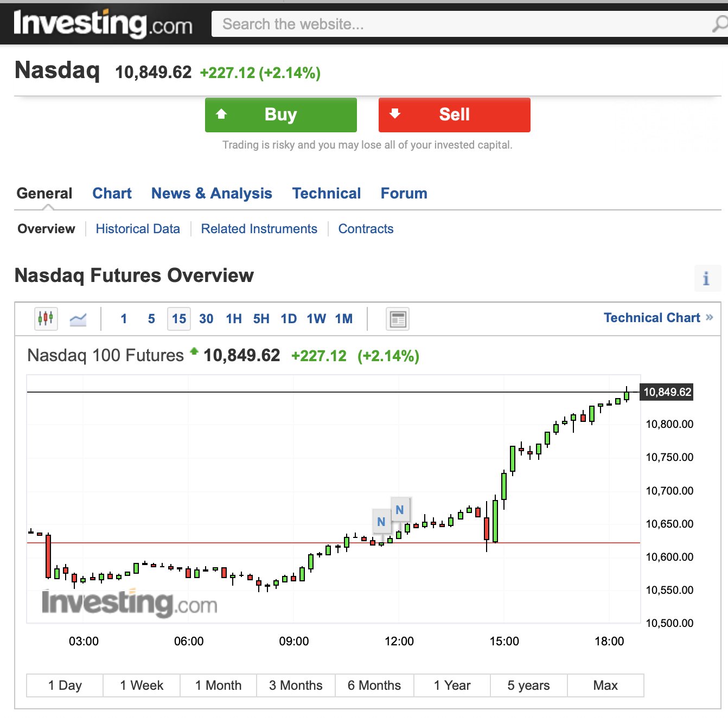
Task: Select the General tab
Action: (44, 194)
